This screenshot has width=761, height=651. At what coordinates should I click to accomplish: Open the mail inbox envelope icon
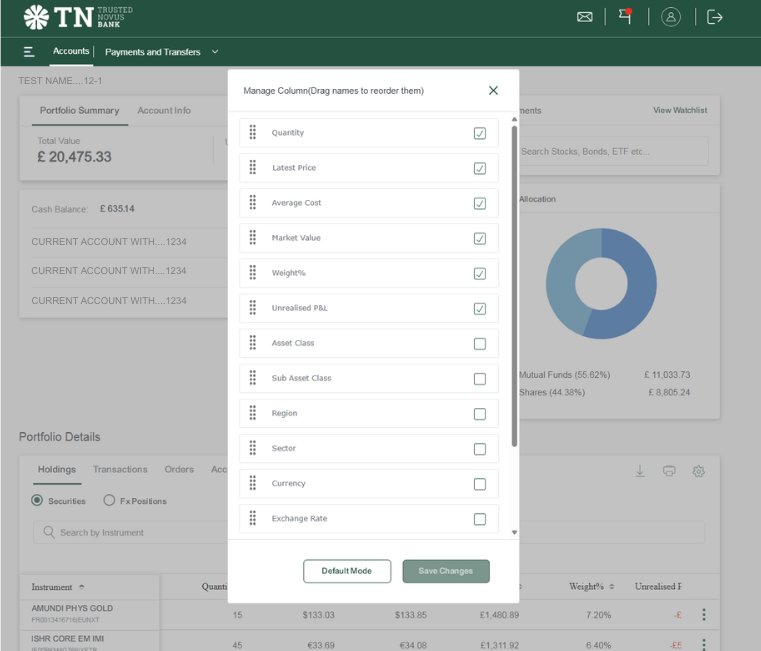585,17
